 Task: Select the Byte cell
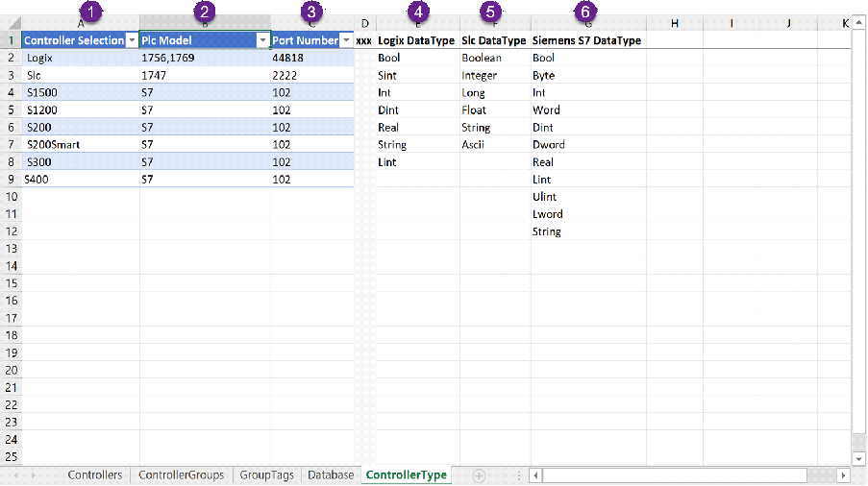(x=588, y=75)
